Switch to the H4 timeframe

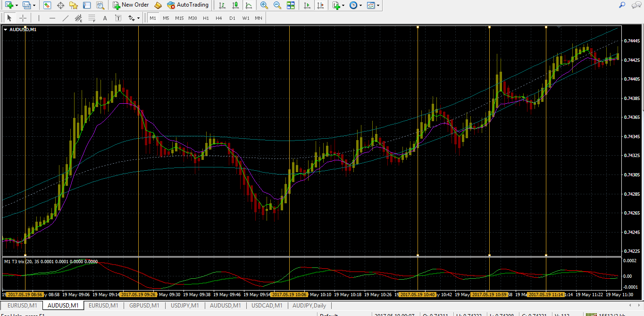pyautogui.click(x=219, y=18)
